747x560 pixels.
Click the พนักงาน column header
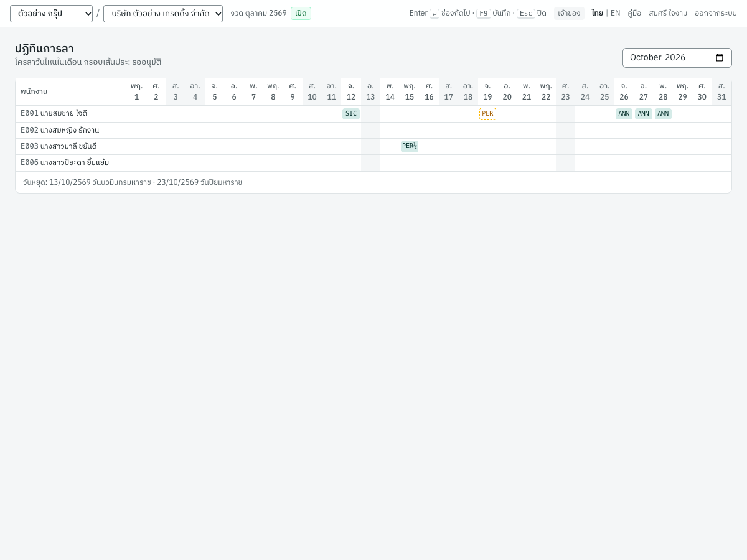point(71,91)
